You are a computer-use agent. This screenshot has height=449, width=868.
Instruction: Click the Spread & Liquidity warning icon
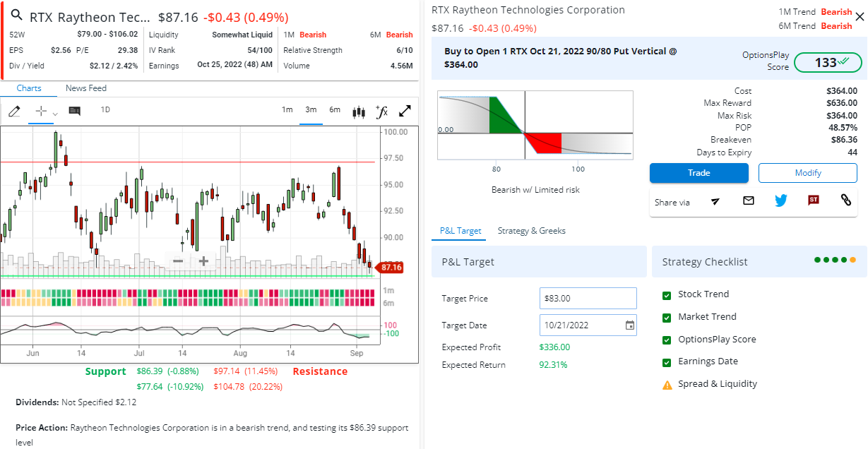click(667, 385)
